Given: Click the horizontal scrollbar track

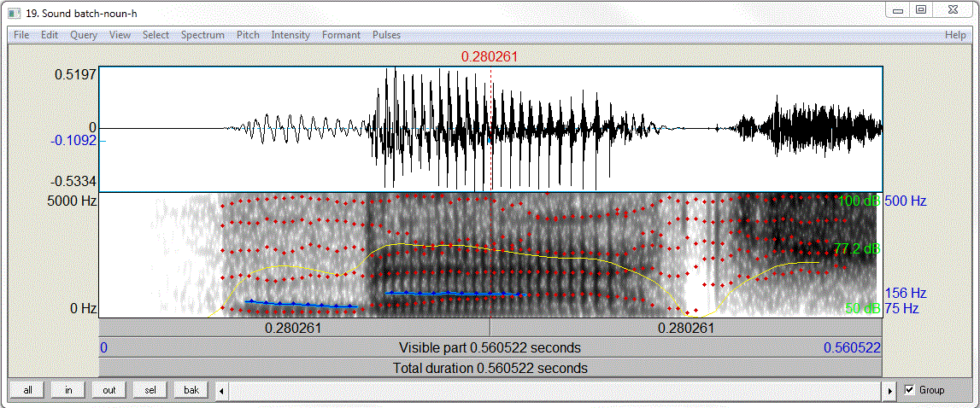Looking at the screenshot, I should click(555, 391).
